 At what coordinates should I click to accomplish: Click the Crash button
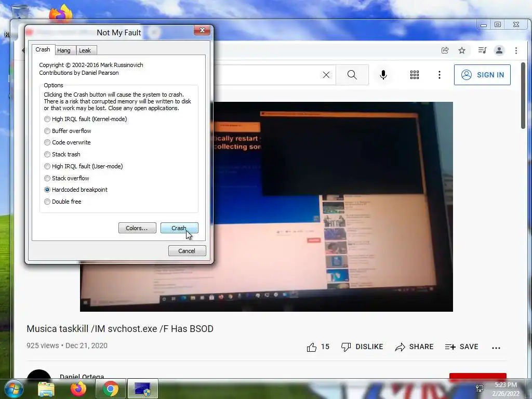click(x=179, y=228)
